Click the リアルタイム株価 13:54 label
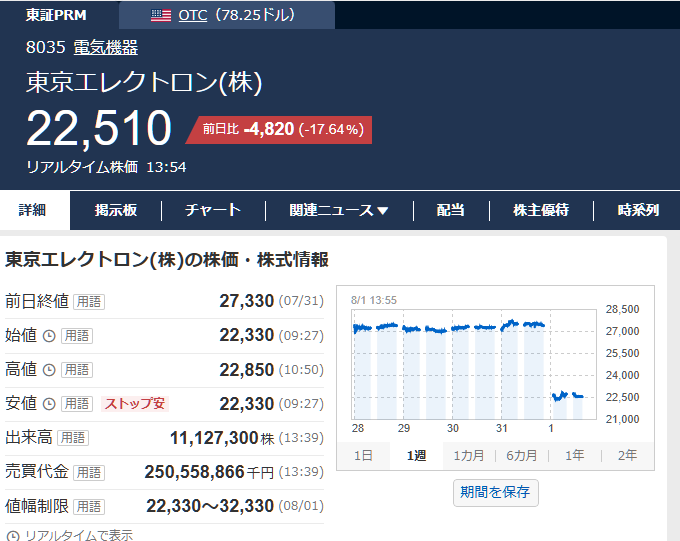 pos(106,167)
